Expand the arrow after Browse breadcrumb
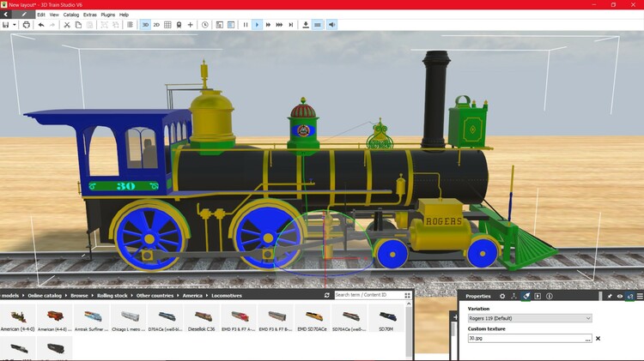The height and width of the screenshot is (361, 644). [93, 295]
